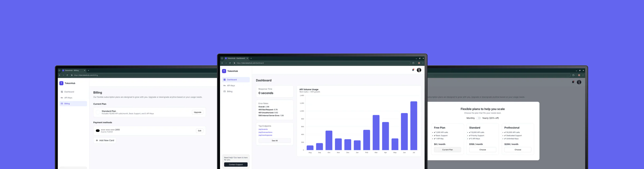Go back in the Dashboard browser window

(222, 63)
